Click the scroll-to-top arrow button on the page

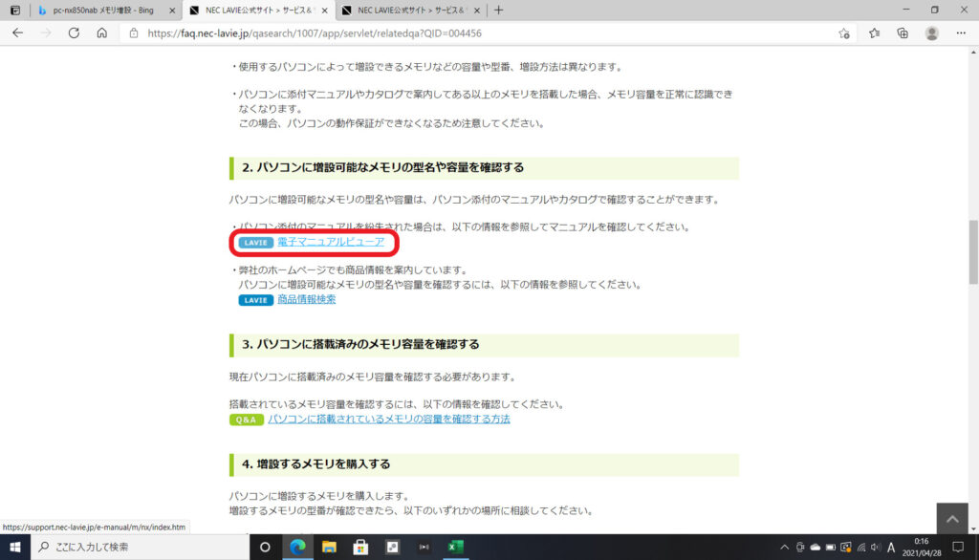coord(951,518)
